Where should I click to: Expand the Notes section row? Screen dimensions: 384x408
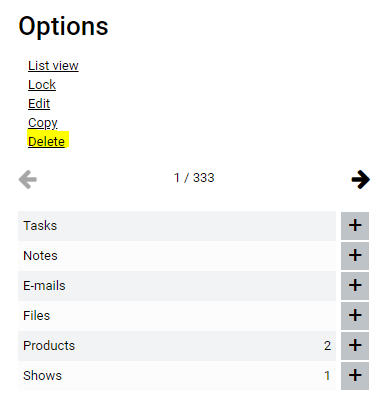177,256
